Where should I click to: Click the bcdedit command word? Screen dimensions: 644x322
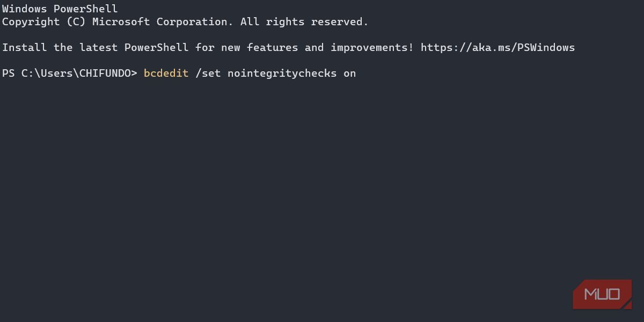coord(166,74)
